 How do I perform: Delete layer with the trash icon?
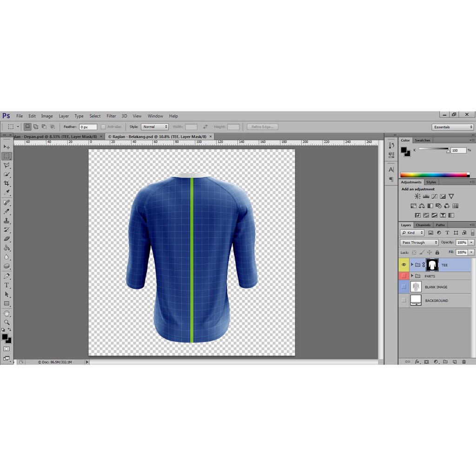click(463, 362)
